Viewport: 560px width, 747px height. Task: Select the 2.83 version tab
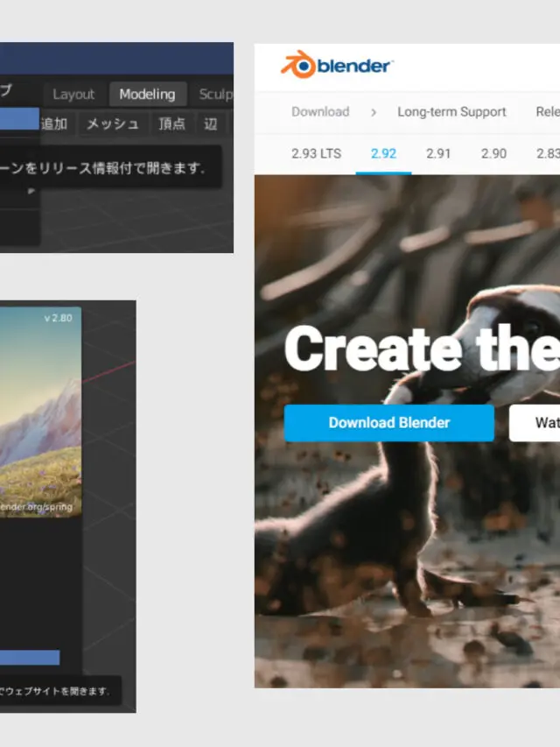tap(548, 153)
